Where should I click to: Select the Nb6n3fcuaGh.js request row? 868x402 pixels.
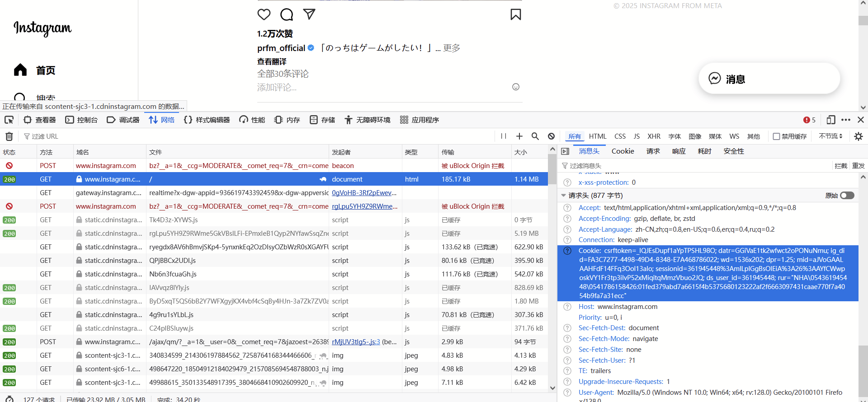pos(274,274)
